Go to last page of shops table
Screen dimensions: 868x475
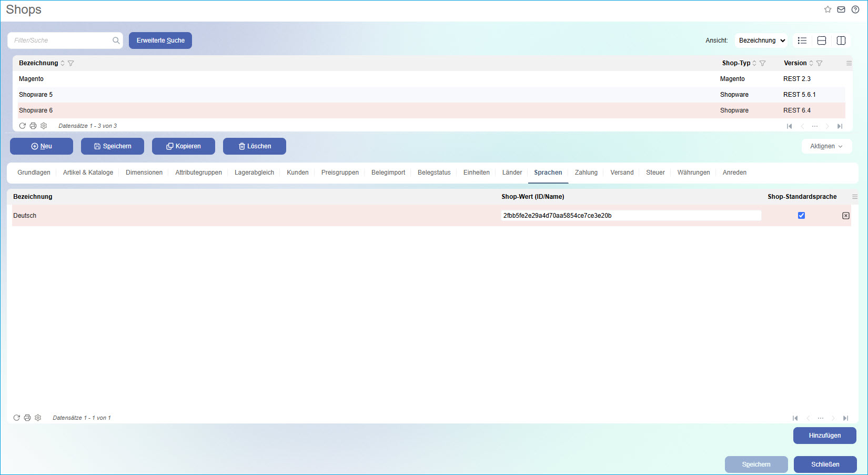coord(840,126)
